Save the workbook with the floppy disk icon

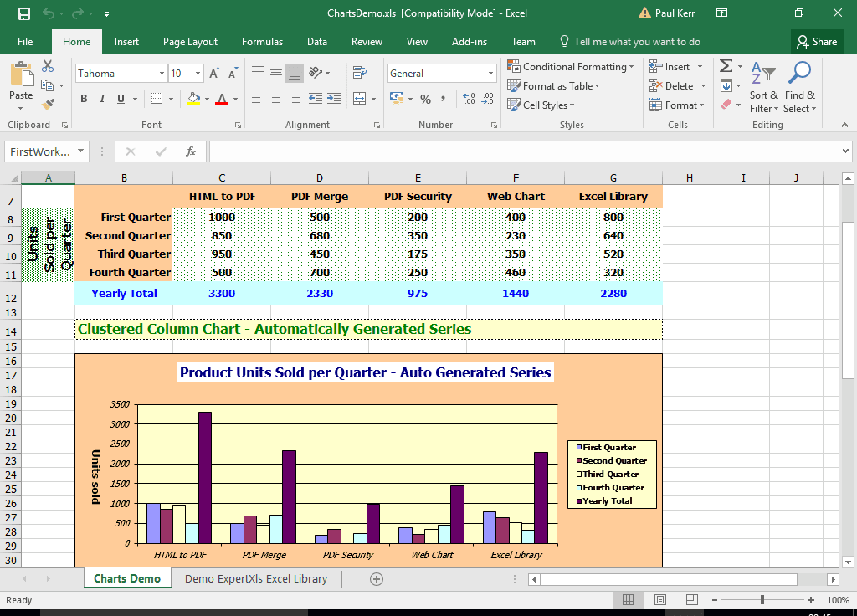coord(24,13)
